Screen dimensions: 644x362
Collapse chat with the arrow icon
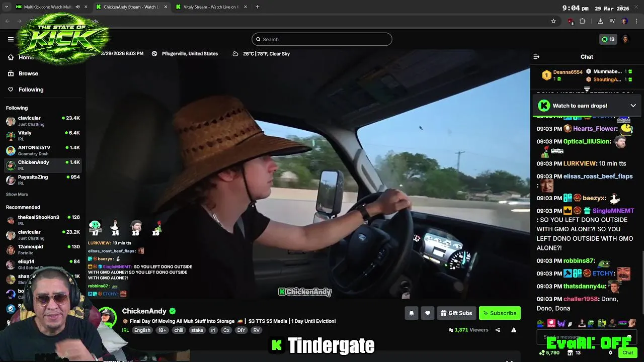pos(536,57)
